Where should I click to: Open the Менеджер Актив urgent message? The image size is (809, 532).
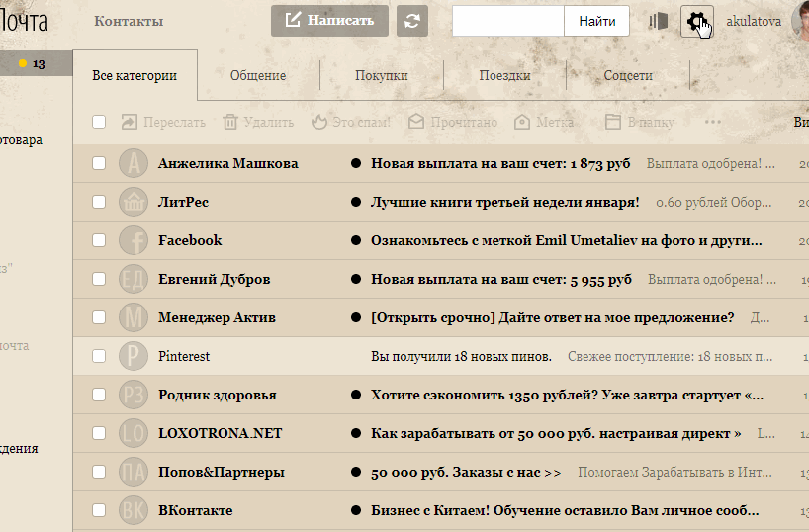[551, 317]
